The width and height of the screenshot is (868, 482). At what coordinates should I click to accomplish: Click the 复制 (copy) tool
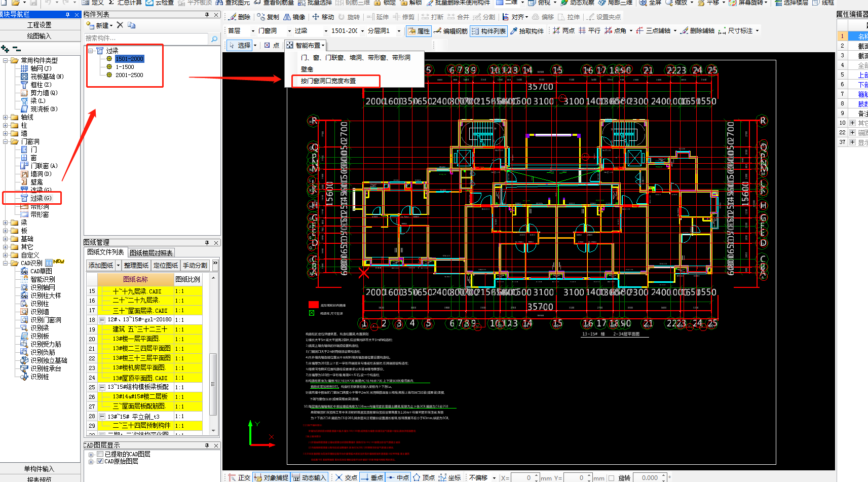point(268,17)
